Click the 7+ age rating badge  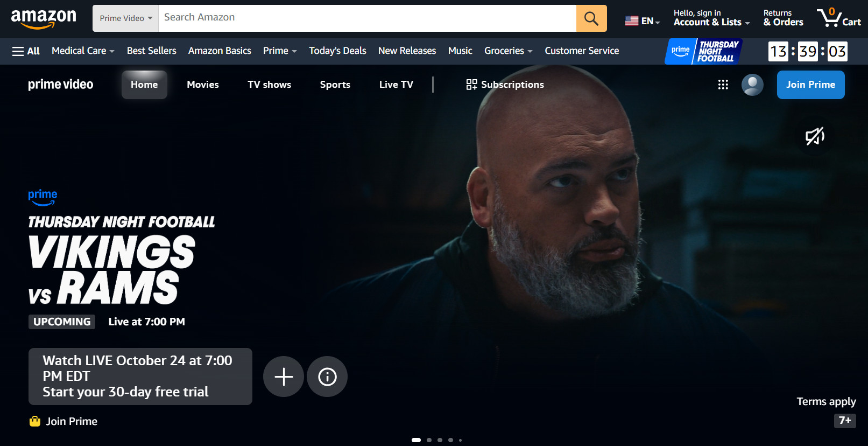(x=845, y=420)
